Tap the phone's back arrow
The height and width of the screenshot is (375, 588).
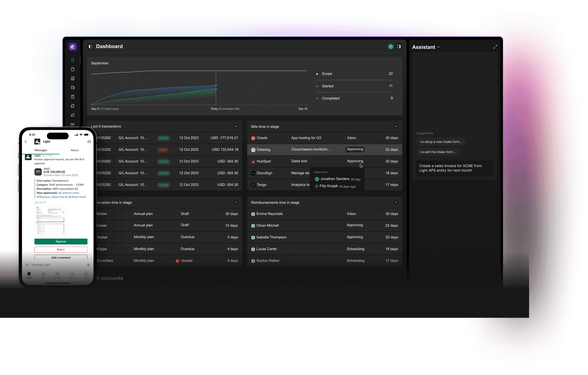pyautogui.click(x=26, y=142)
